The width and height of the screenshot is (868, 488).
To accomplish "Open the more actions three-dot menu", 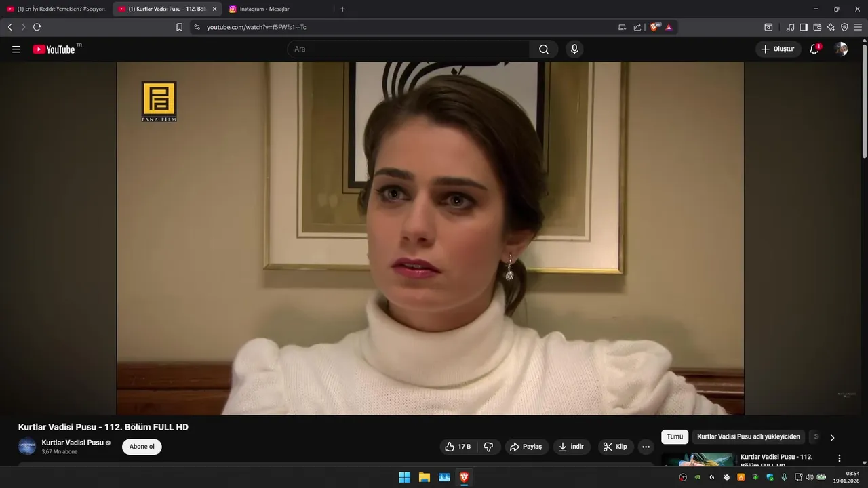I will coord(646,447).
